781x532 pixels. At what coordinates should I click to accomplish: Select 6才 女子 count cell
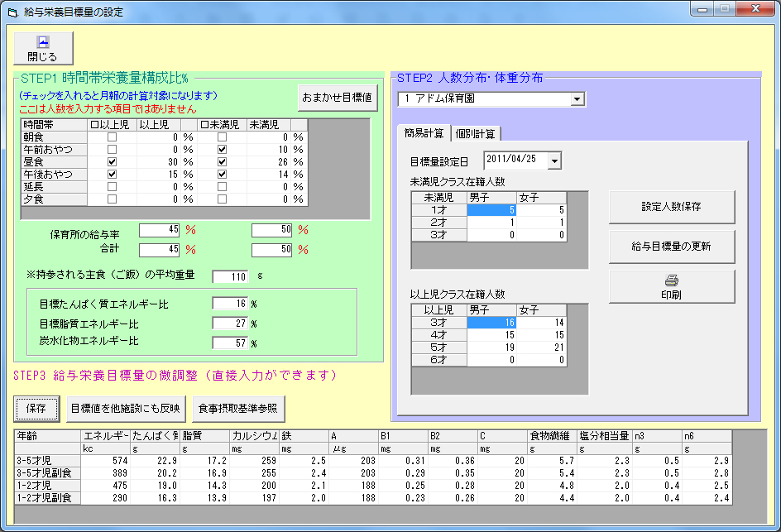pos(541,360)
